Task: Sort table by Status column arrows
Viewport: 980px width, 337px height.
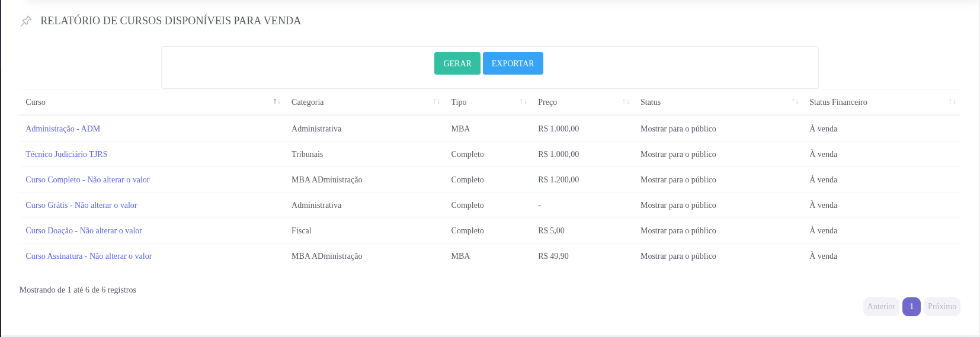Action: point(795,102)
